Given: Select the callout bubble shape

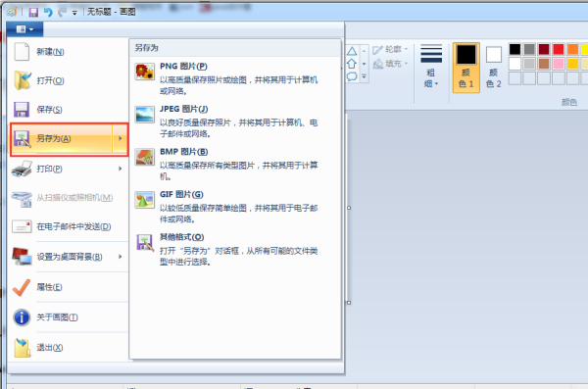Looking at the screenshot, I should point(352,76).
